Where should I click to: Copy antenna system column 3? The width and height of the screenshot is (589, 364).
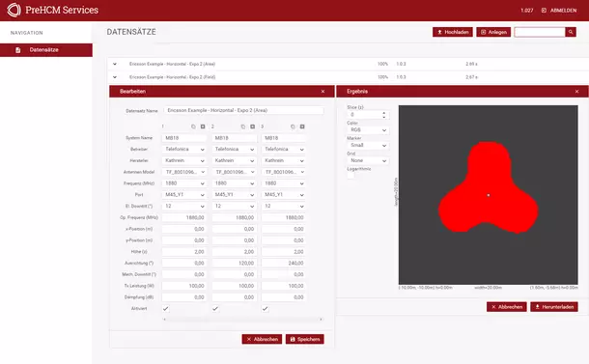pyautogui.click(x=293, y=127)
